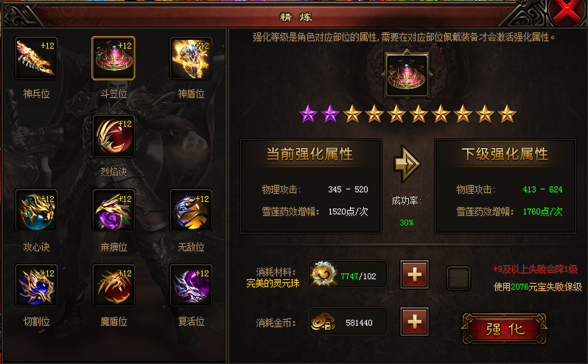Click the 强化 enhance button
The image size is (588, 364).
504,329
